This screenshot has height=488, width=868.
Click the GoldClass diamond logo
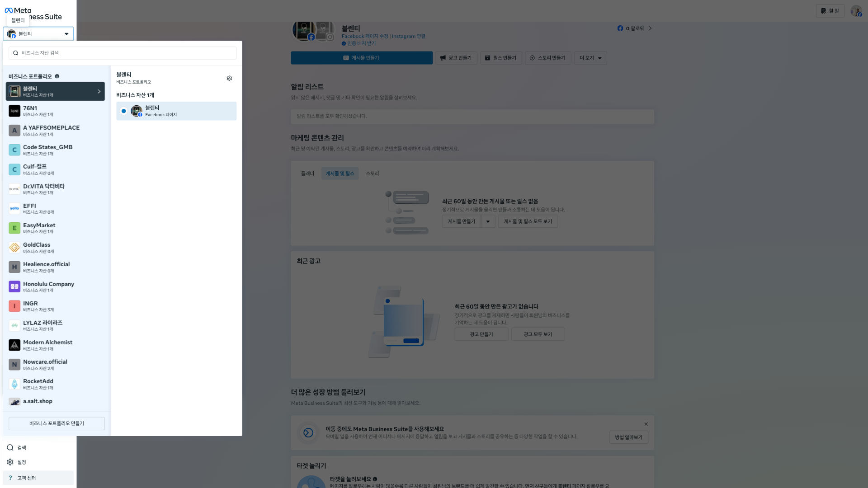pyautogui.click(x=14, y=248)
